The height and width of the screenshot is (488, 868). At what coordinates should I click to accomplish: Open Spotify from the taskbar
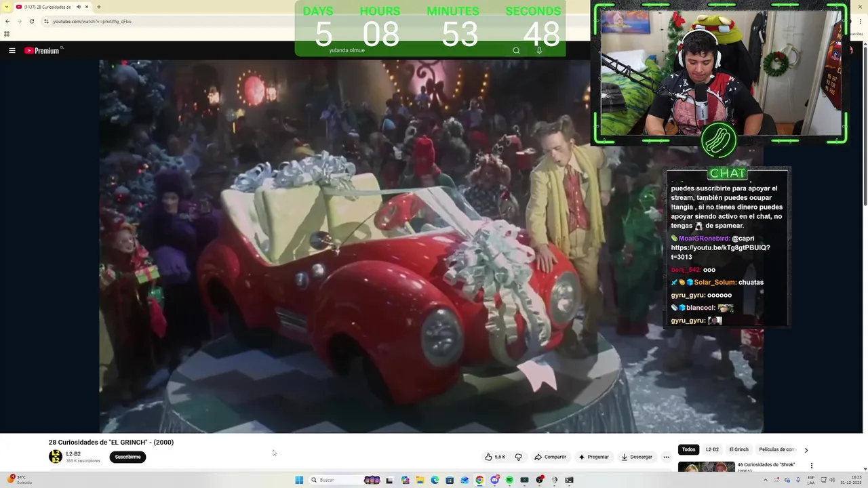click(509, 480)
